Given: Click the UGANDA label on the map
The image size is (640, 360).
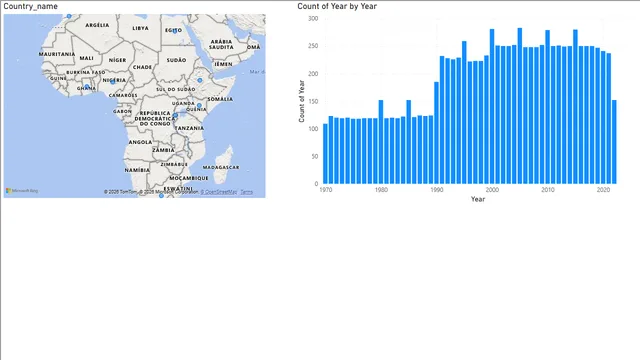Looking at the screenshot, I should tap(183, 103).
